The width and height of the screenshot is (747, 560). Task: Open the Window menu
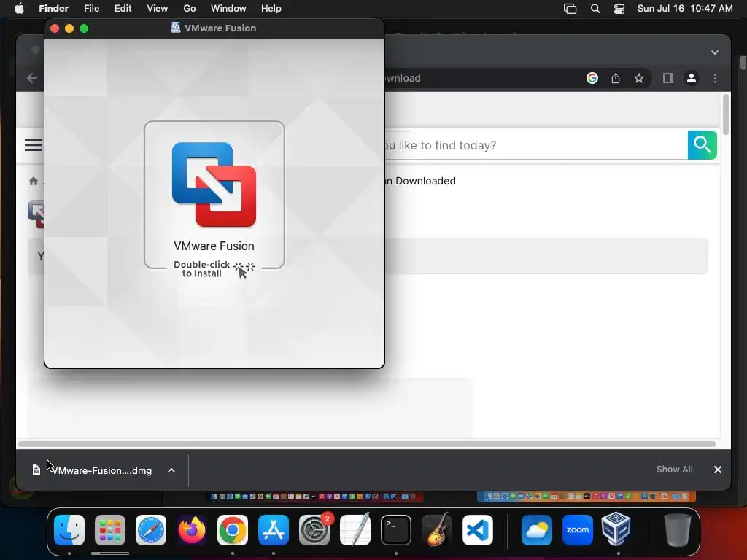pyautogui.click(x=228, y=9)
